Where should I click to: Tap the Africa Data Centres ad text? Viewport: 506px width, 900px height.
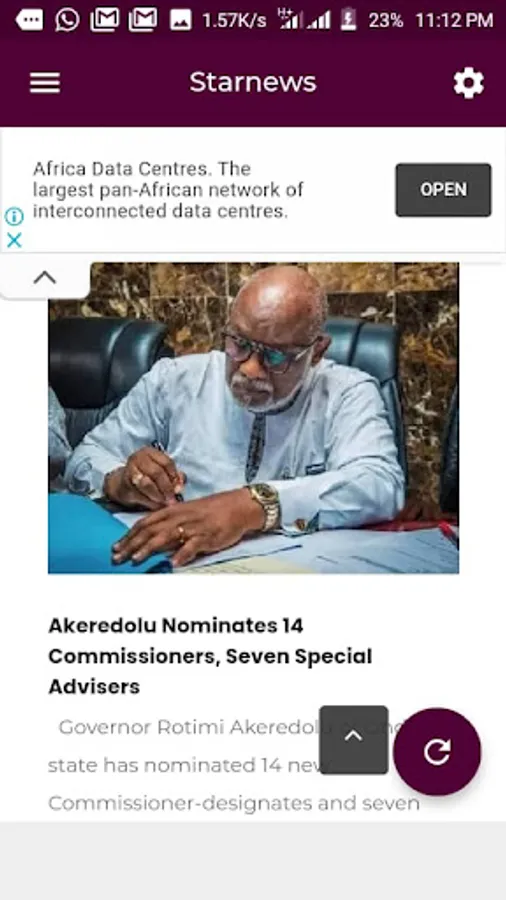tap(168, 190)
